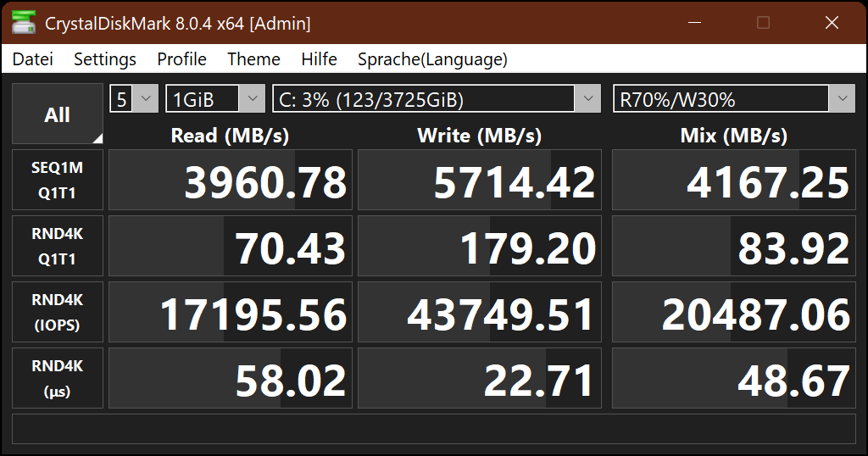Start all benchmarks with the All button

[x=58, y=114]
